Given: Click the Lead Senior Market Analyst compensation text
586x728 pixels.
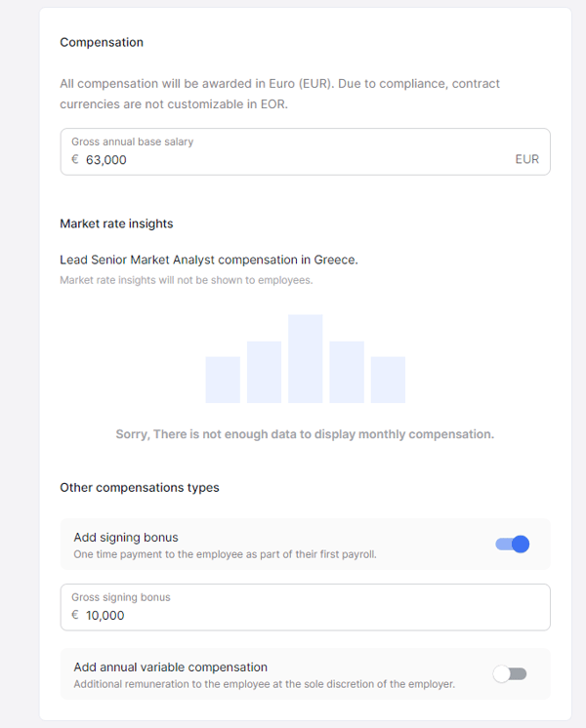Looking at the screenshot, I should click(209, 260).
